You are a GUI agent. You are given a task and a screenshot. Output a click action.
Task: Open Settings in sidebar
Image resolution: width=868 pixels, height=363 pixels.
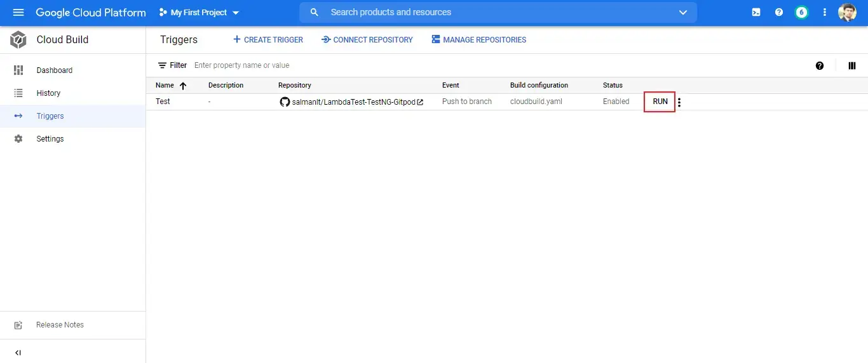point(72,139)
